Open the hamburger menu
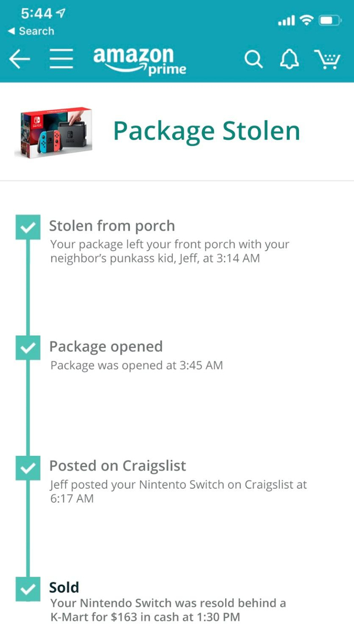This screenshot has height=644, width=354. (61, 59)
